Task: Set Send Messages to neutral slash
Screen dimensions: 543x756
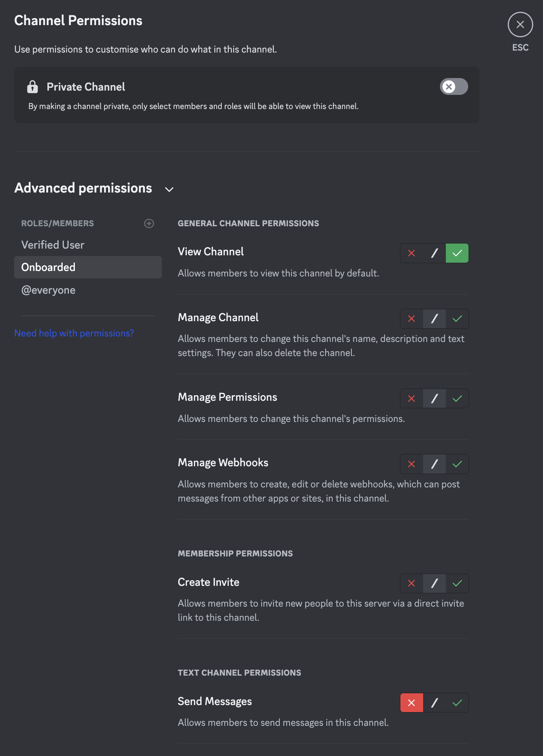Action: click(434, 703)
